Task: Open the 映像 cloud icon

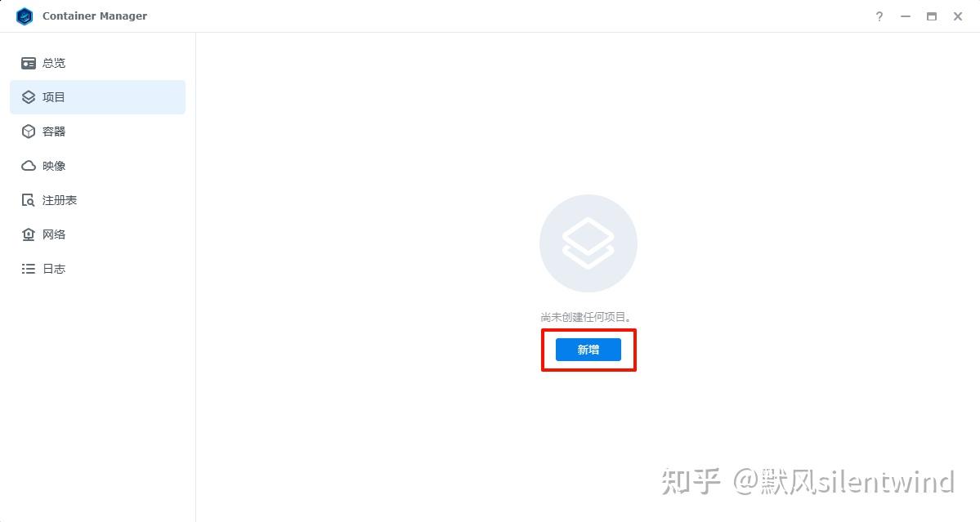Action: pos(29,166)
